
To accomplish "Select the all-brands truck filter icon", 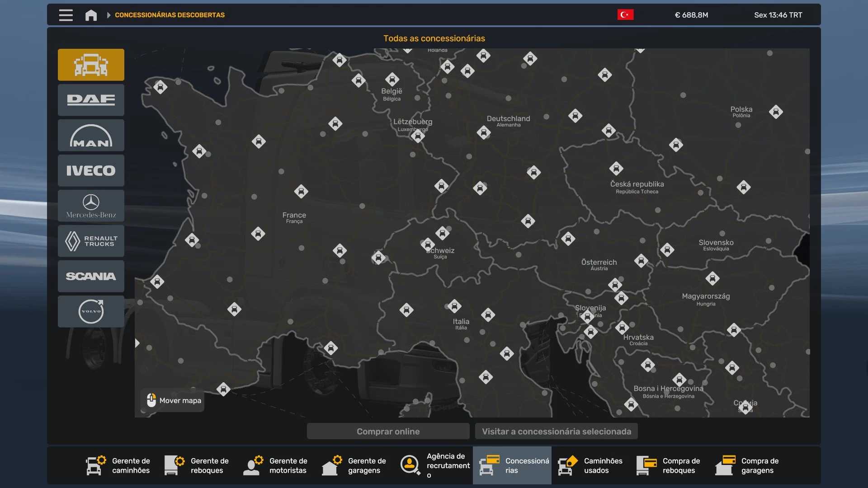I will pos(91,65).
